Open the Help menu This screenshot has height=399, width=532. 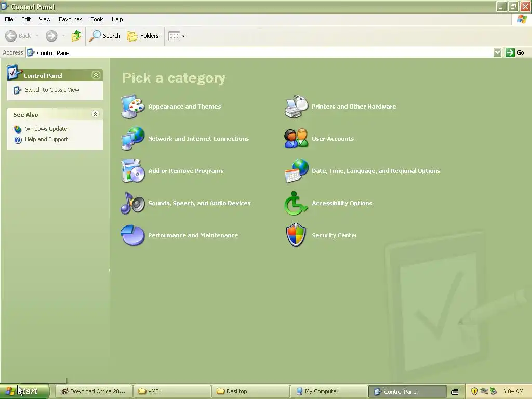pos(117,19)
